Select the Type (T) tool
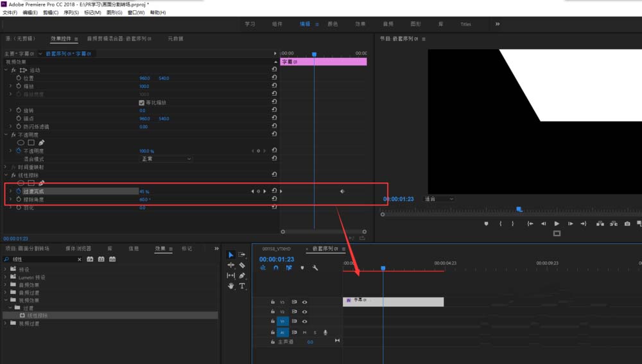 [x=243, y=286]
